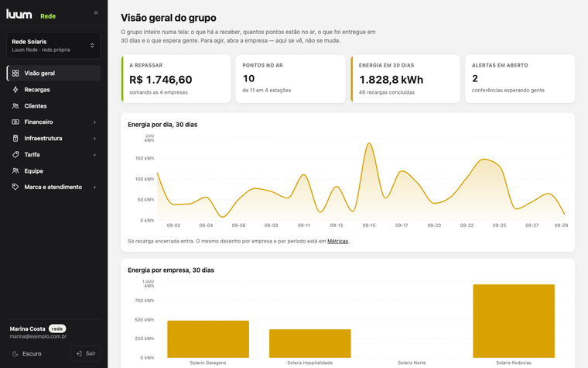Open the Rede Solaris network selector
This screenshot has width=588, height=368.
pyautogui.click(x=53, y=46)
